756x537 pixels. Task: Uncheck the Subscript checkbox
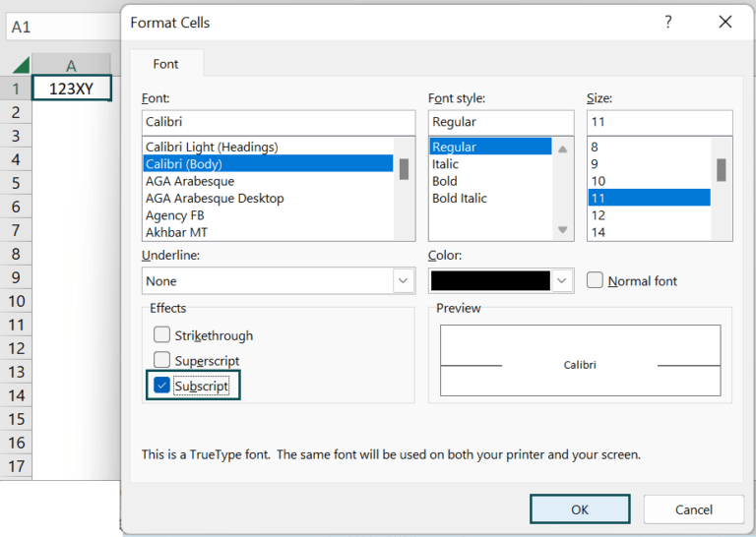[162, 386]
